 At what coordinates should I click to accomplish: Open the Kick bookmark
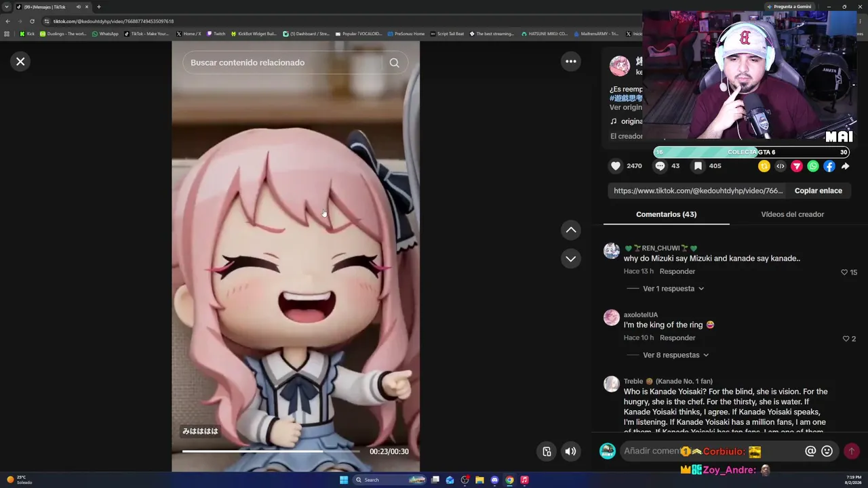27,34
